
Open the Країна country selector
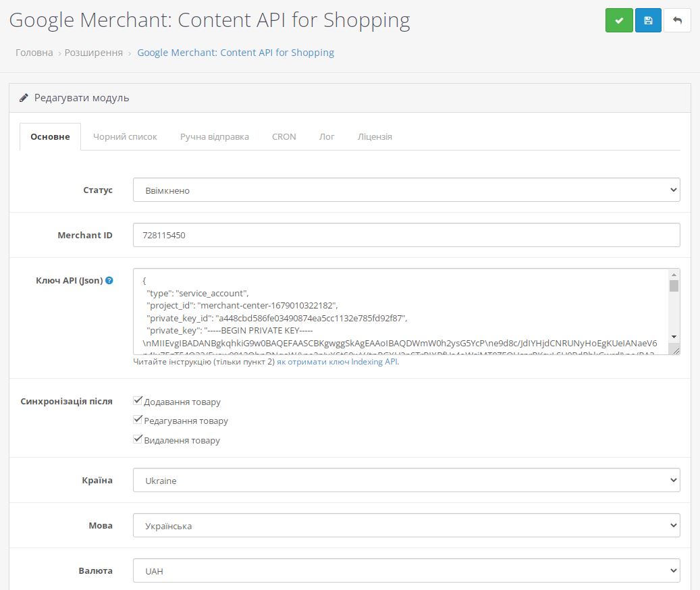[407, 480]
